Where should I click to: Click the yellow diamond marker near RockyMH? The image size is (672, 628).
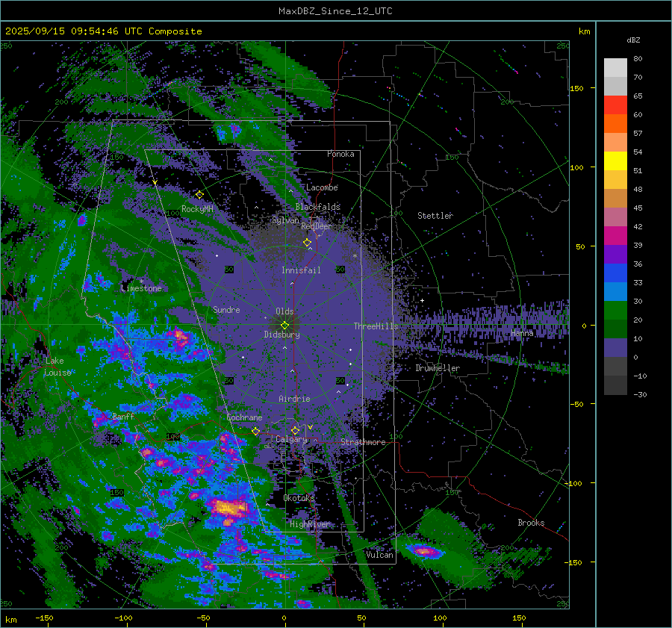[199, 195]
